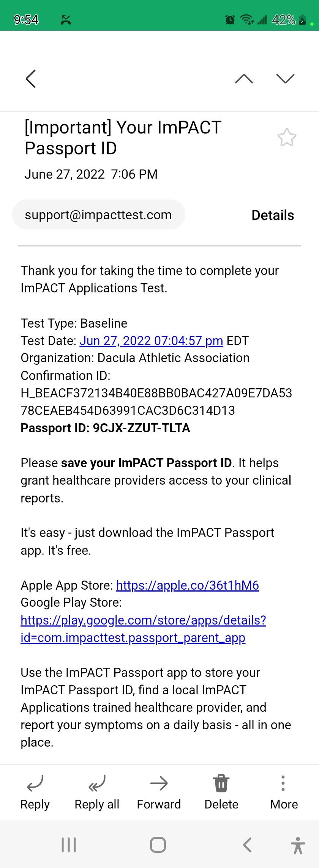Forward this email
The image size is (319, 868).
click(x=159, y=792)
